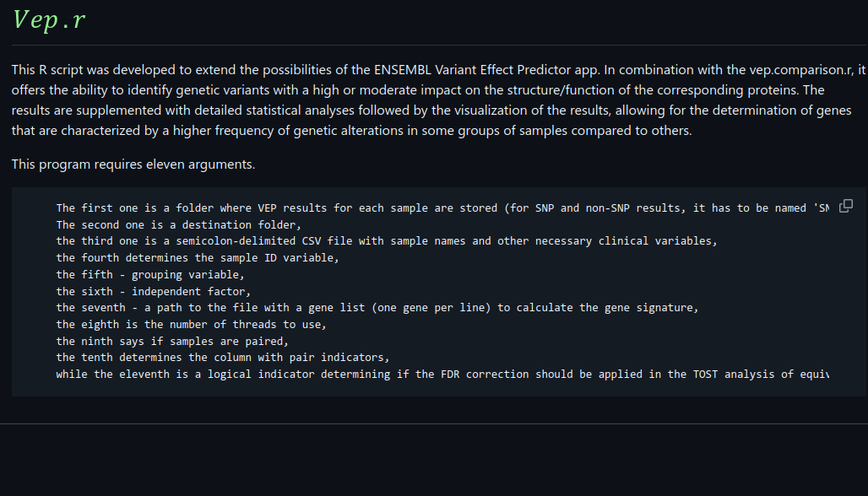Click the "sixth - independent factor" line

pos(153,292)
